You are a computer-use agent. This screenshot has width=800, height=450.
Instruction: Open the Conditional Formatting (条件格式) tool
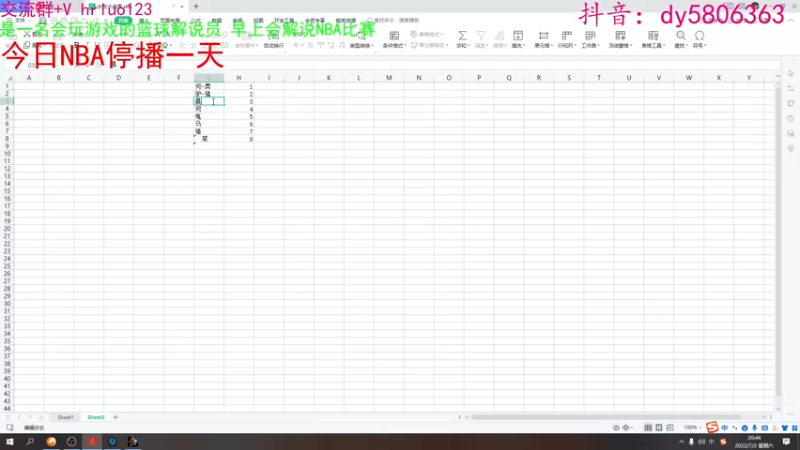(x=394, y=39)
